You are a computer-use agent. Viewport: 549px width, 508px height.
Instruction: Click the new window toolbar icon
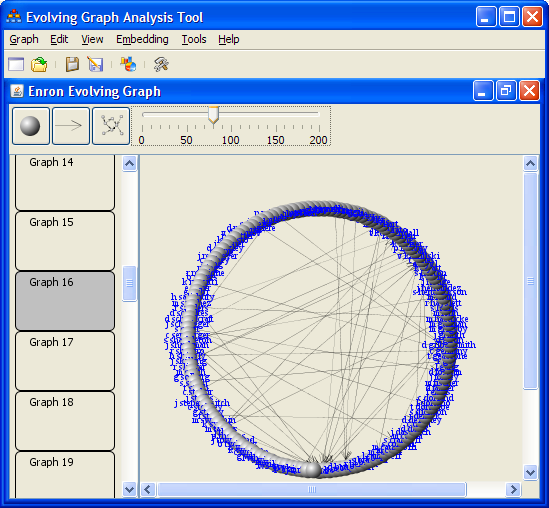point(16,64)
